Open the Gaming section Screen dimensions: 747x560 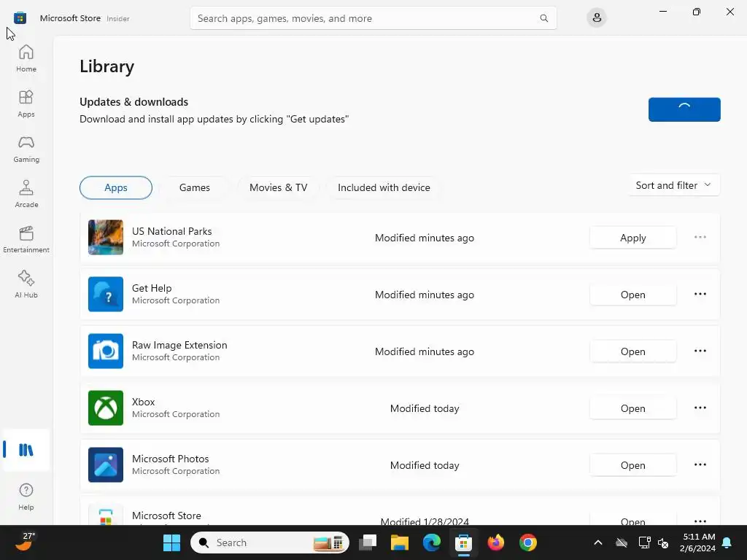tap(26, 149)
